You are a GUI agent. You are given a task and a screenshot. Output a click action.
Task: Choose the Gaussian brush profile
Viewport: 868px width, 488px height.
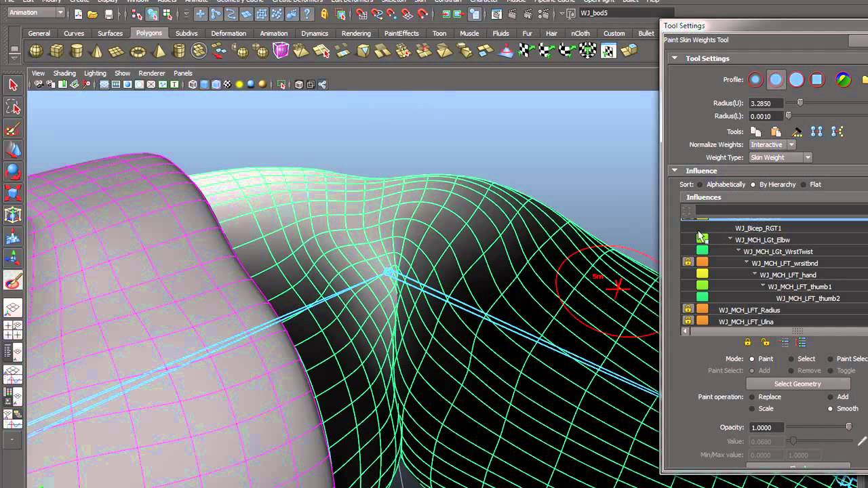755,80
